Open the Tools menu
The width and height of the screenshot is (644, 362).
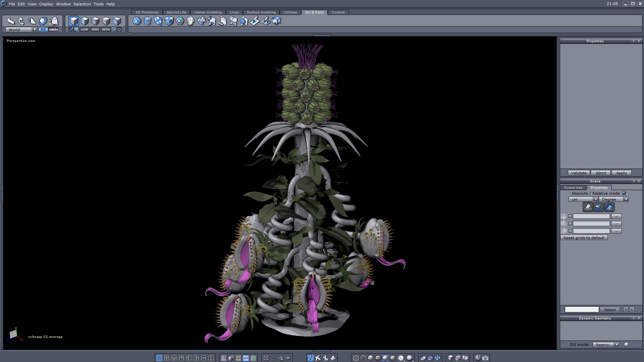click(x=98, y=4)
